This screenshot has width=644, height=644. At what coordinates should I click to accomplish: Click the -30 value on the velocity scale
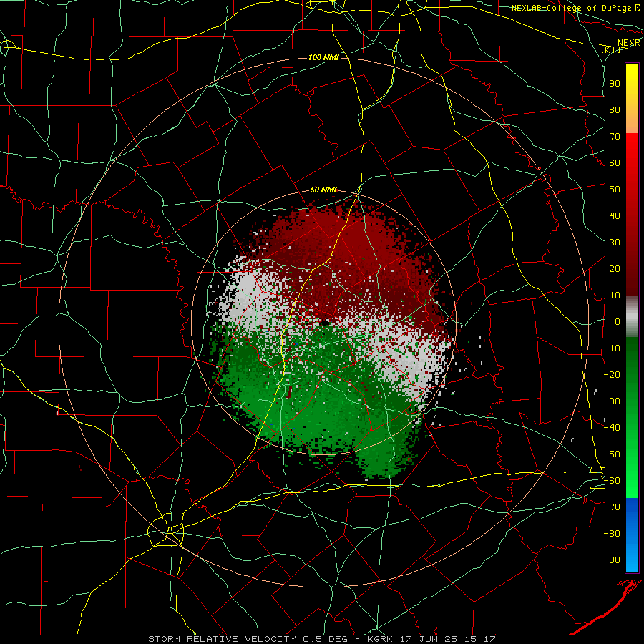(x=612, y=401)
